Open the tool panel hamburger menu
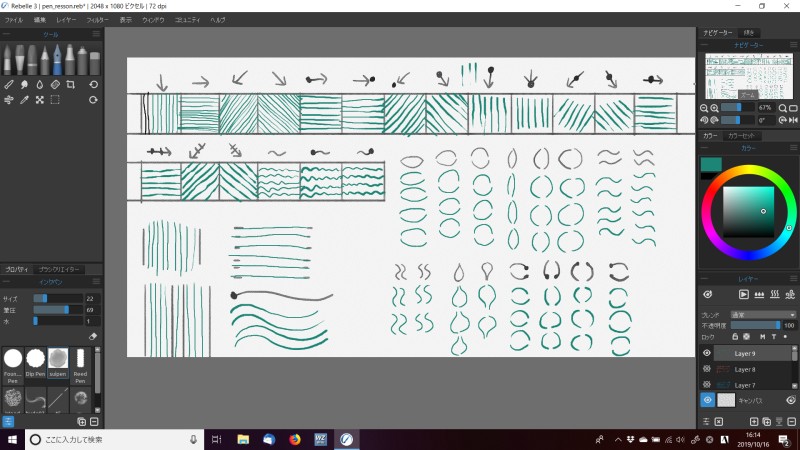The width and height of the screenshot is (800, 450). point(96,34)
